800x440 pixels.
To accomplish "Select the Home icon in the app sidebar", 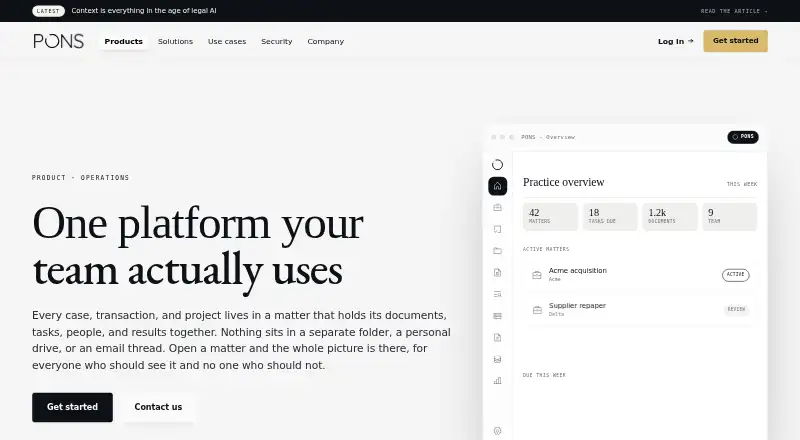I will pyautogui.click(x=497, y=186).
